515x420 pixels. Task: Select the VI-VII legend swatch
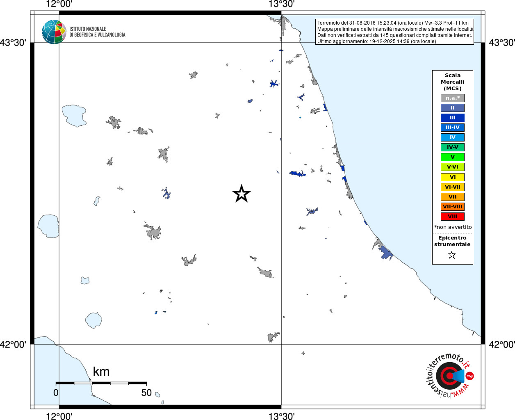coord(453,187)
